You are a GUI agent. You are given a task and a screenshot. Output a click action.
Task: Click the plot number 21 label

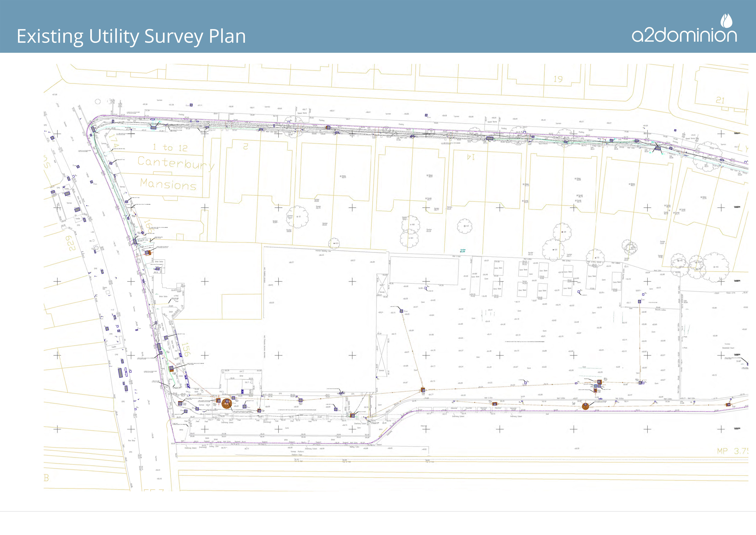coord(720,100)
